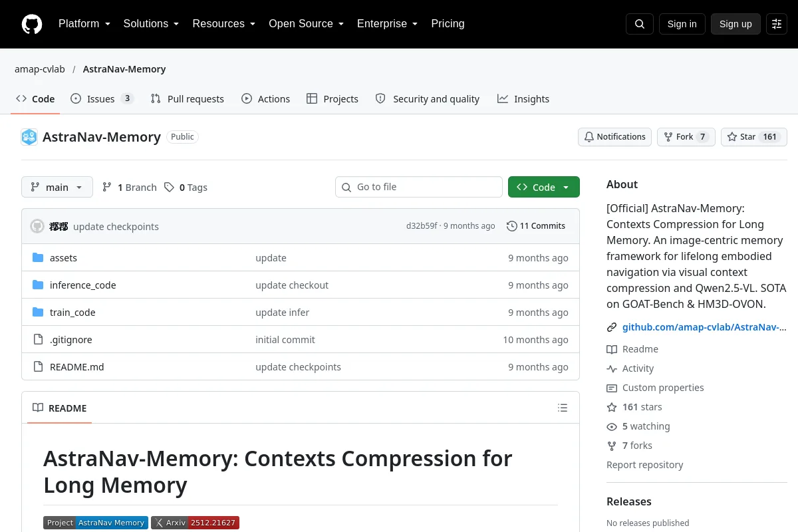Expand the Enterprise menu
The height and width of the screenshot is (532, 798).
coord(387,24)
